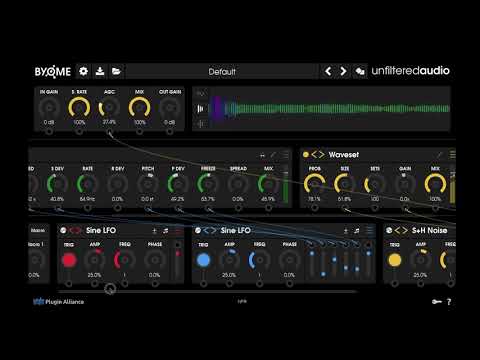Click modulation input jack under OUT GAIN
This screenshot has width=480, height=360.
(170, 132)
